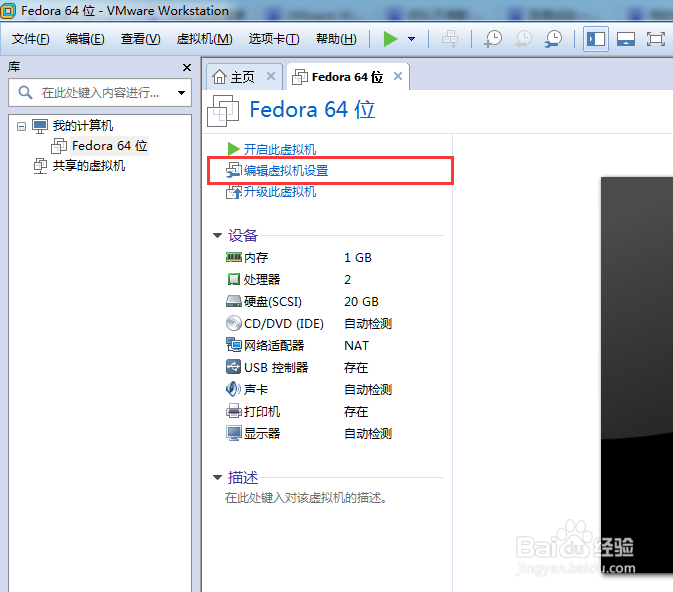Collapse the 设备 section
The height and width of the screenshot is (592, 673).
[x=217, y=235]
